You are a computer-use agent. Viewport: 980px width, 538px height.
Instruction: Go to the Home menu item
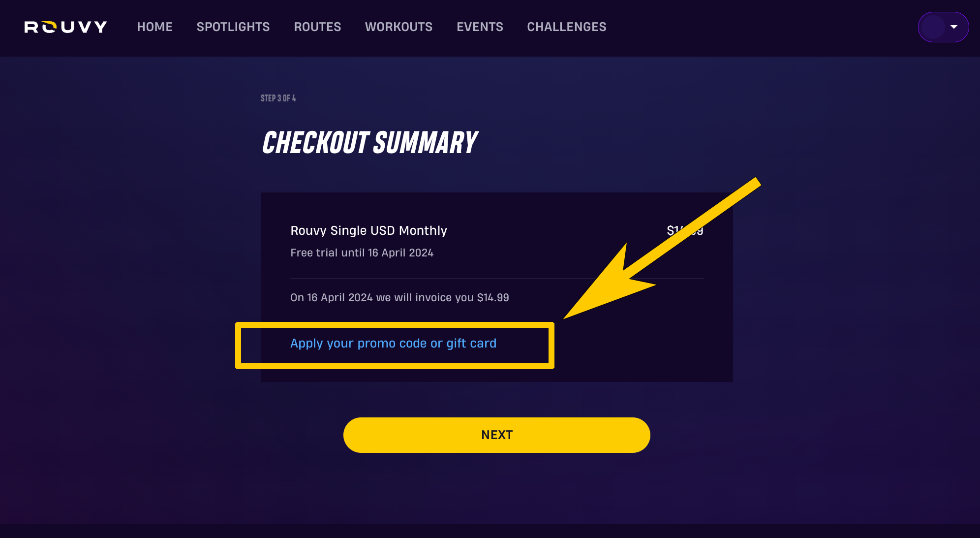coord(155,27)
